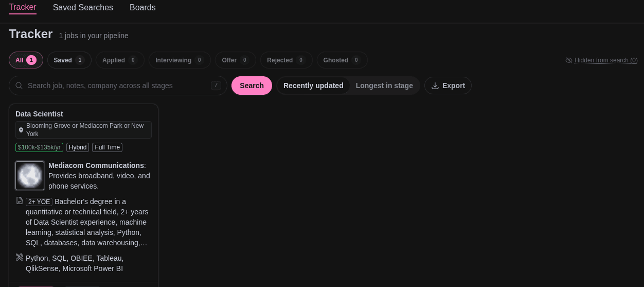
Task: Open the Mediacom Communications company logo
Action: click(x=30, y=176)
